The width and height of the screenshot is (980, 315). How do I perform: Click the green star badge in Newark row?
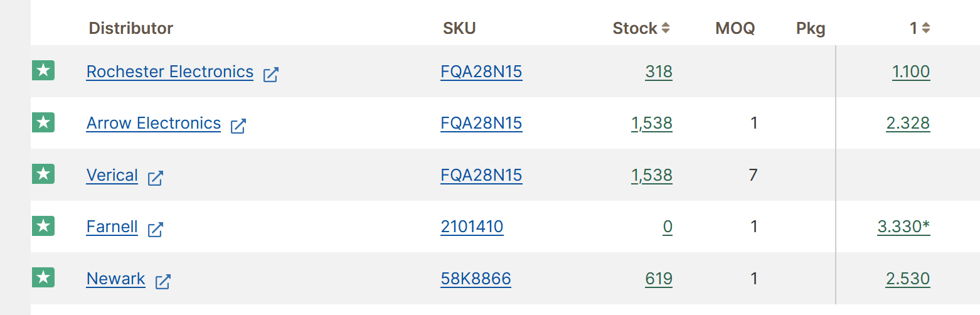(43, 277)
